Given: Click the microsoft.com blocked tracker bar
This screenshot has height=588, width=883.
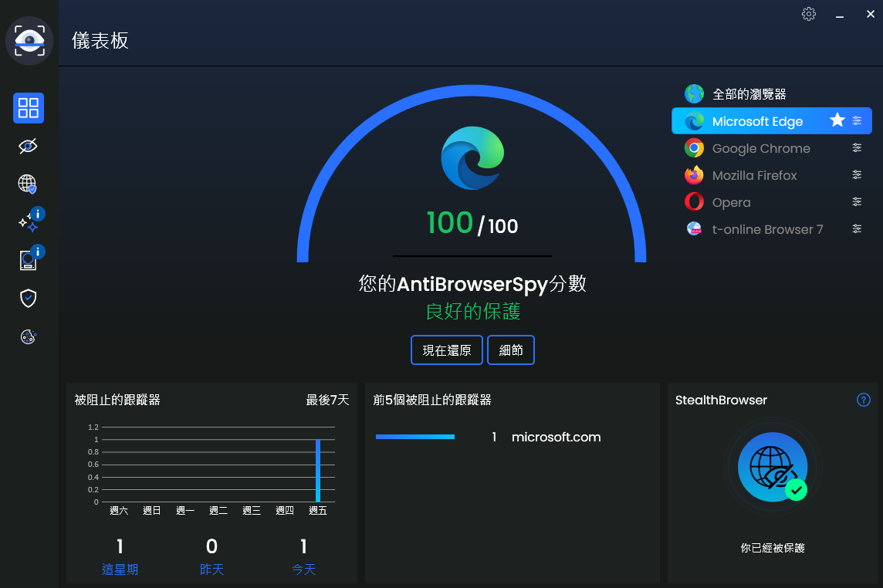Looking at the screenshot, I should 415,437.
